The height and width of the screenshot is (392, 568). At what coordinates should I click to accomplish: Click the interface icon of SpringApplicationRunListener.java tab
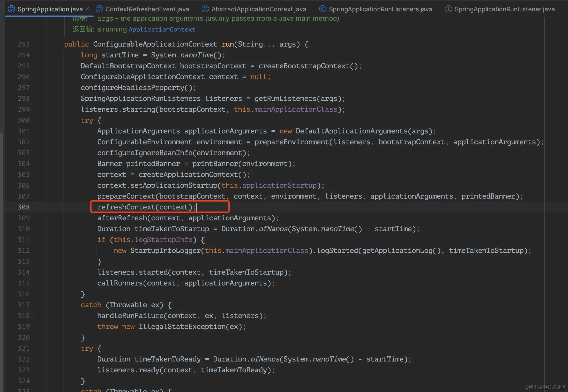(x=449, y=9)
